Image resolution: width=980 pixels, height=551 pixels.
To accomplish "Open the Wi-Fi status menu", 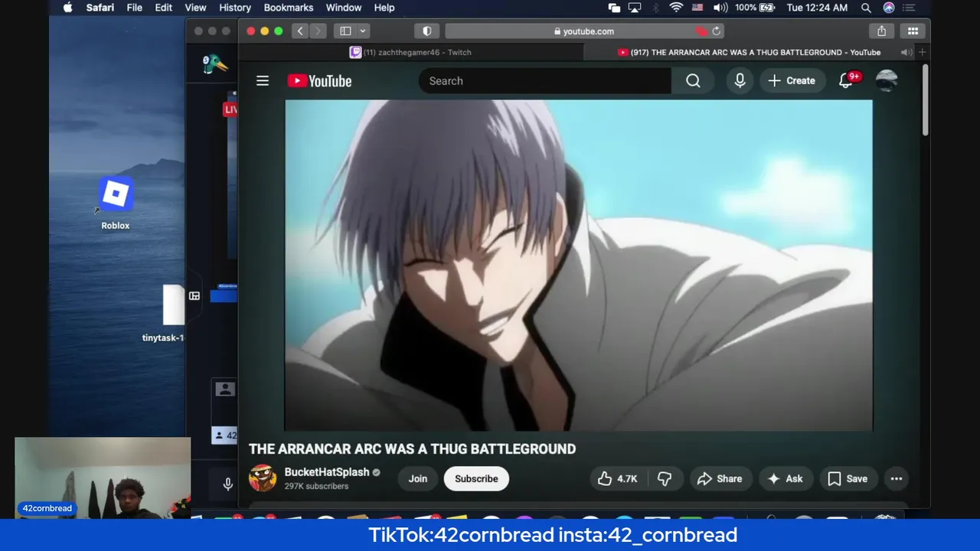I will coord(676,8).
